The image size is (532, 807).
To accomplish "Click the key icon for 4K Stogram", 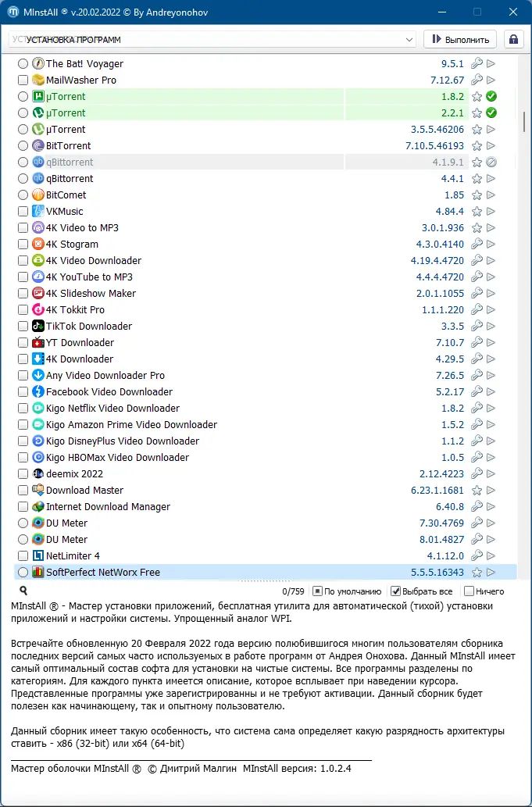I will (477, 244).
